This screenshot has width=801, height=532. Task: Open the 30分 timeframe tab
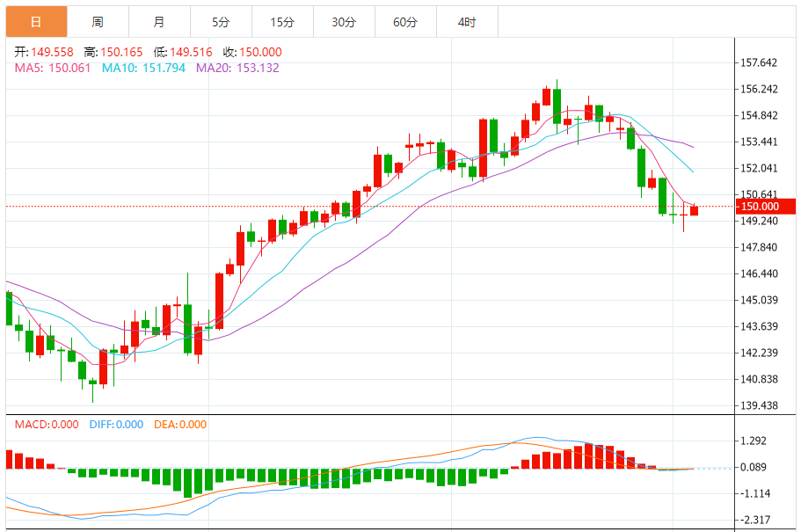(x=344, y=22)
